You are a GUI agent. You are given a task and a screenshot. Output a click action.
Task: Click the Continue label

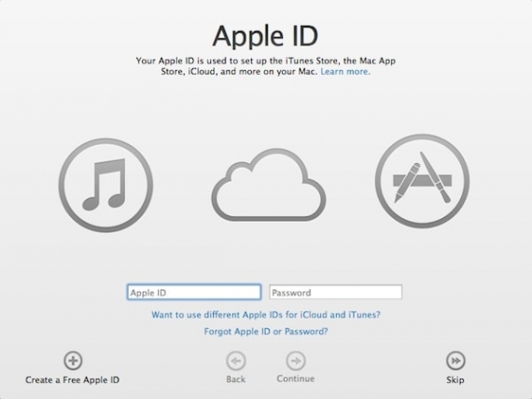296,378
